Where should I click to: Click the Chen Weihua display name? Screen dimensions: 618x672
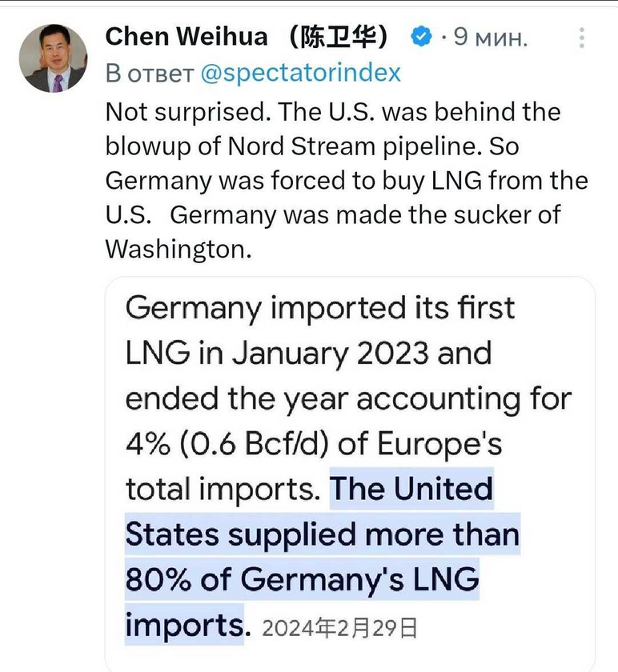coord(187,37)
